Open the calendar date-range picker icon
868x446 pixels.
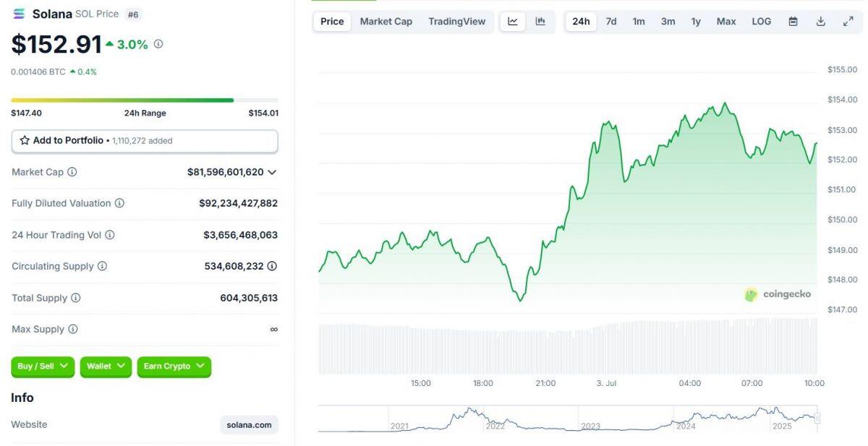pyautogui.click(x=792, y=21)
